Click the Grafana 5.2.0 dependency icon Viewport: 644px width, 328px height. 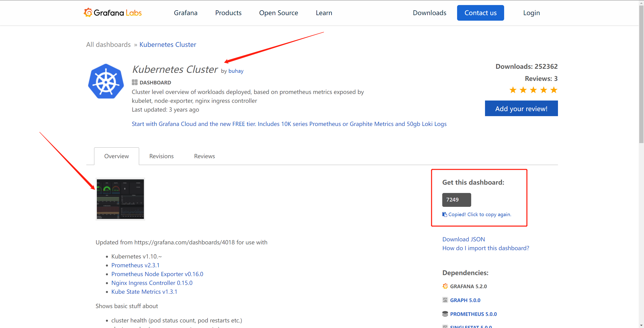(x=445, y=286)
